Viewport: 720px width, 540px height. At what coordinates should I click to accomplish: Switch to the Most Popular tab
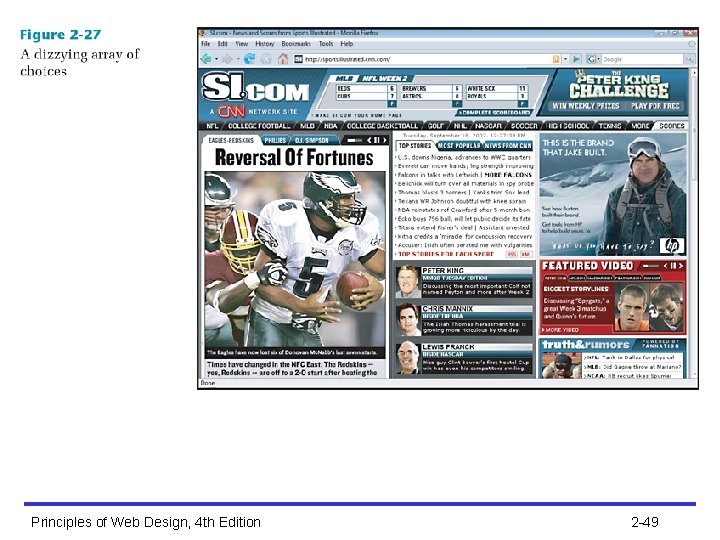click(x=459, y=146)
